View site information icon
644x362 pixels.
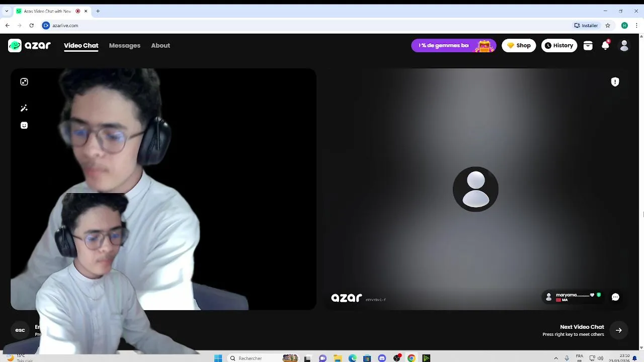tap(46, 25)
